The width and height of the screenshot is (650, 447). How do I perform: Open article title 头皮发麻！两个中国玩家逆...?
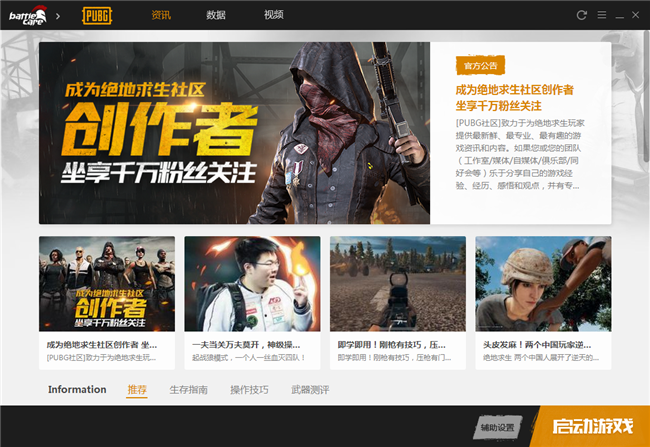point(537,345)
